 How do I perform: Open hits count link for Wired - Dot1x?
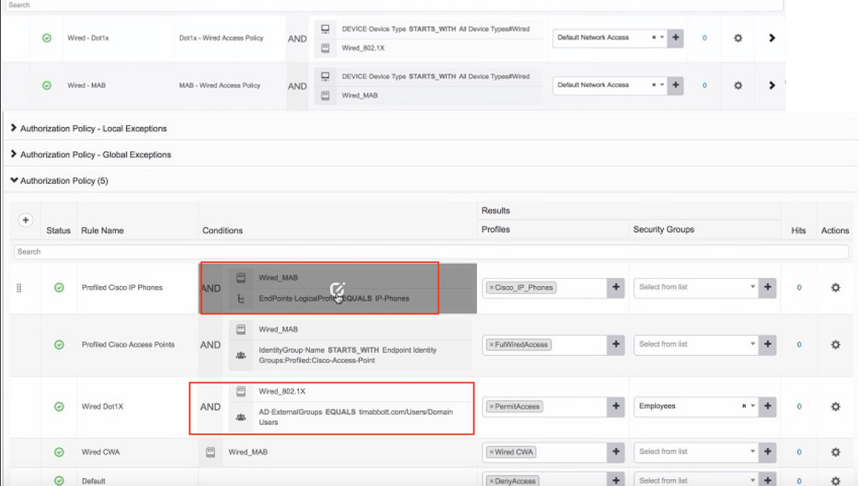click(704, 38)
